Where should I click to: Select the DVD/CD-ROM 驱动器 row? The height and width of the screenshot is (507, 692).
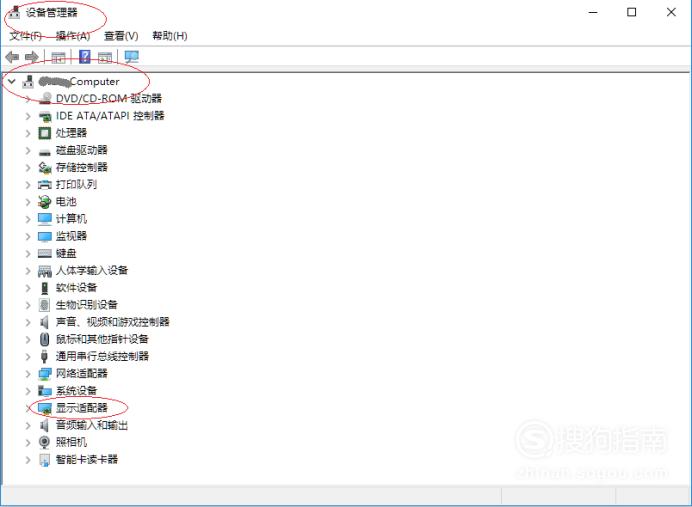coord(109,98)
